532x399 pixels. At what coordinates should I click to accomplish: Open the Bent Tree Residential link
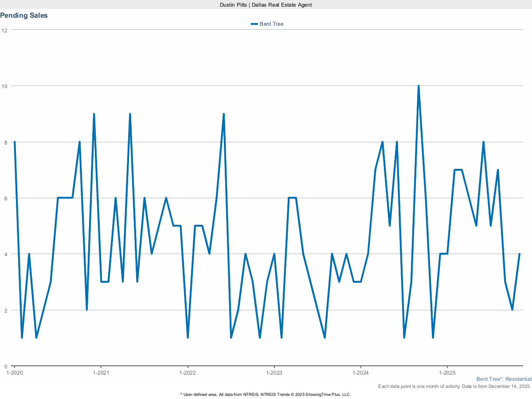tap(504, 379)
